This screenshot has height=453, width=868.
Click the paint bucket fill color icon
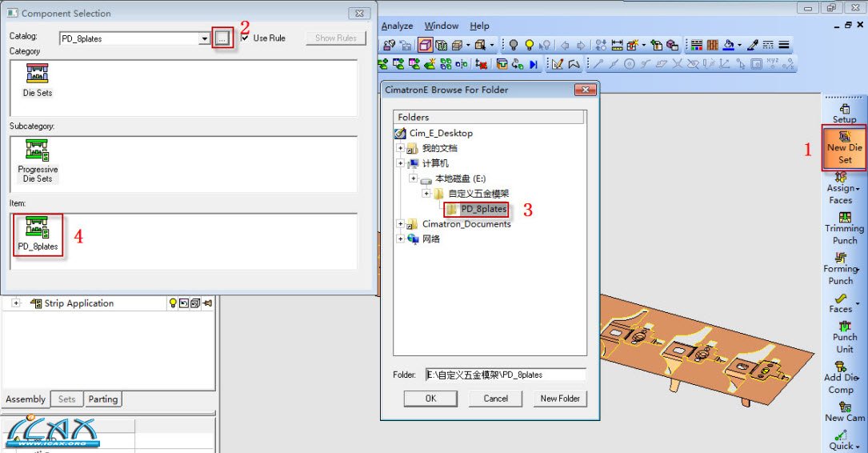click(729, 45)
